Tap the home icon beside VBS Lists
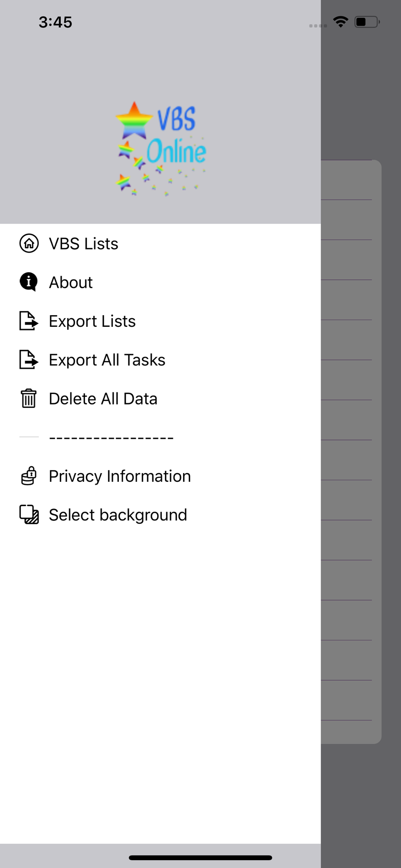The image size is (401, 868). [29, 243]
